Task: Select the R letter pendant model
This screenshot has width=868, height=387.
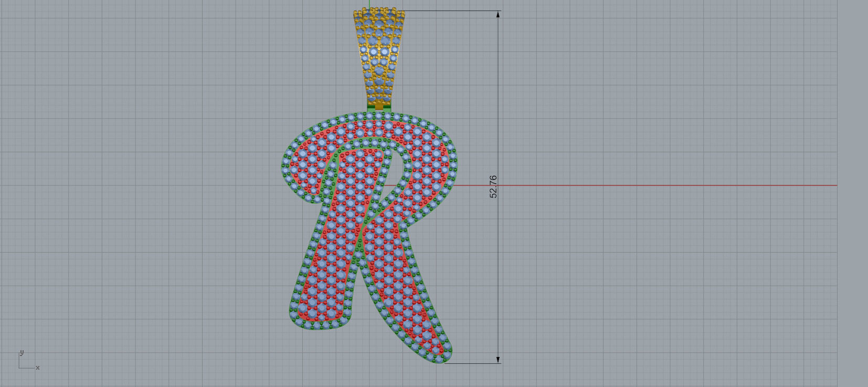Action: tap(369, 237)
